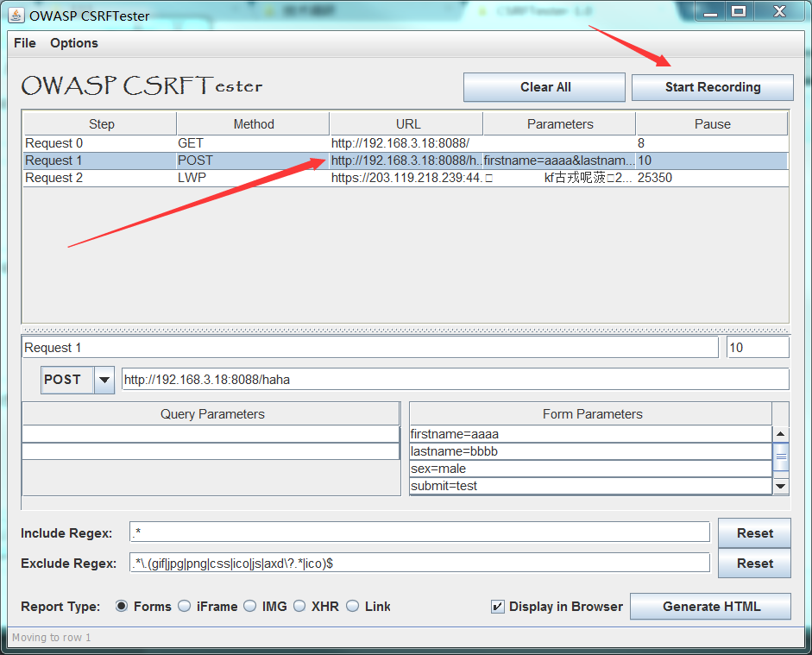Image resolution: width=812 pixels, height=655 pixels.
Task: Select the iFrame report type
Action: pyautogui.click(x=185, y=606)
